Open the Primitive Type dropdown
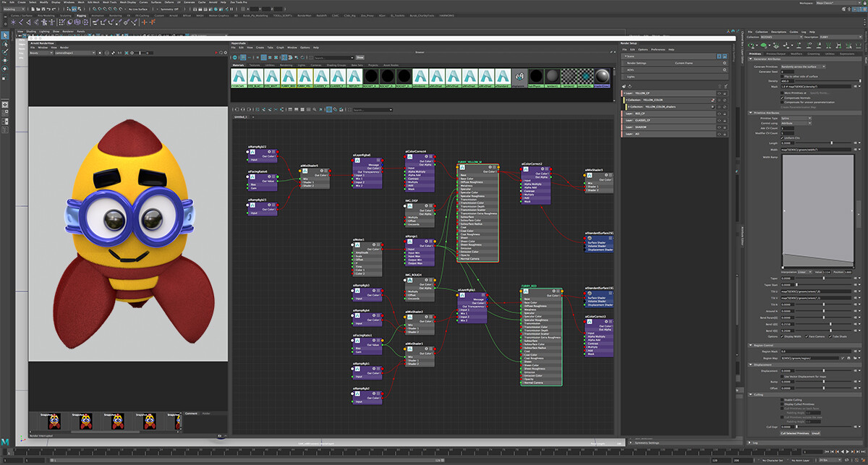This screenshot has height=465, width=868. (x=795, y=118)
